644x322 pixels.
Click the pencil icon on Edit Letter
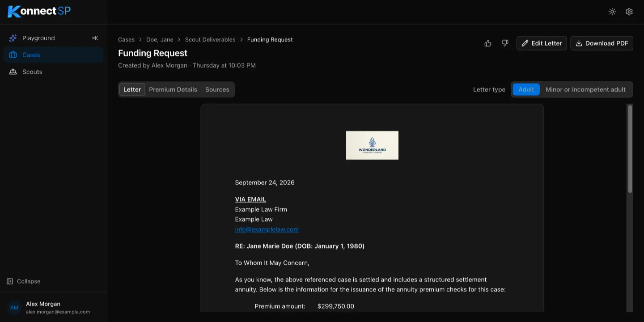pyautogui.click(x=525, y=43)
